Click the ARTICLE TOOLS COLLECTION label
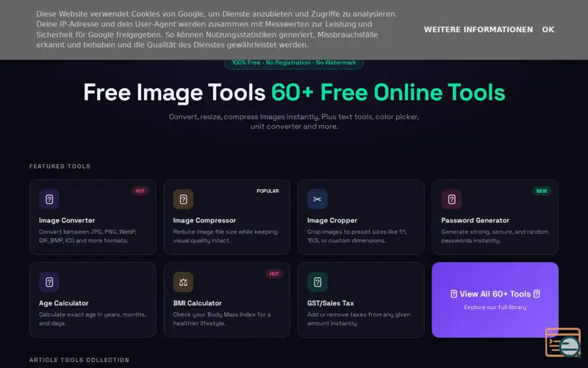 (x=79, y=360)
